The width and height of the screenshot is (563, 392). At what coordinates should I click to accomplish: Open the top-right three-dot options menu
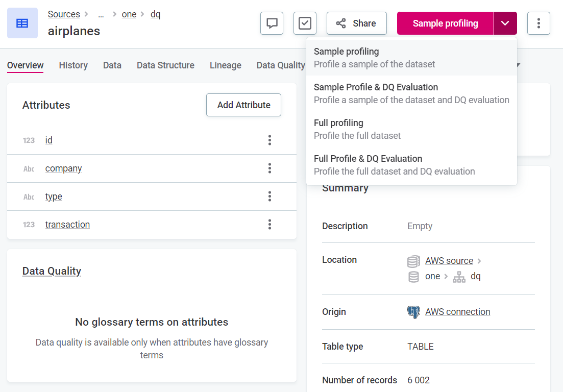click(538, 23)
